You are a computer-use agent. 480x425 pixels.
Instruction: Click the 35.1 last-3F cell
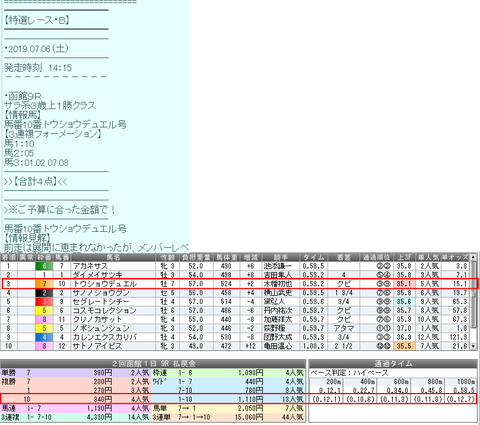(x=404, y=284)
